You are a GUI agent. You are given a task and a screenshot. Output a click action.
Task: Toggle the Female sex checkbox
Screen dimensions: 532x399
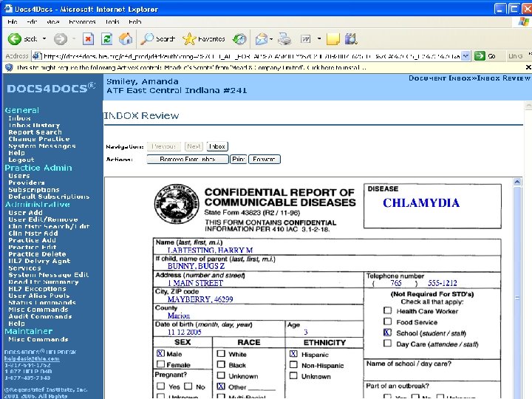pos(160,364)
